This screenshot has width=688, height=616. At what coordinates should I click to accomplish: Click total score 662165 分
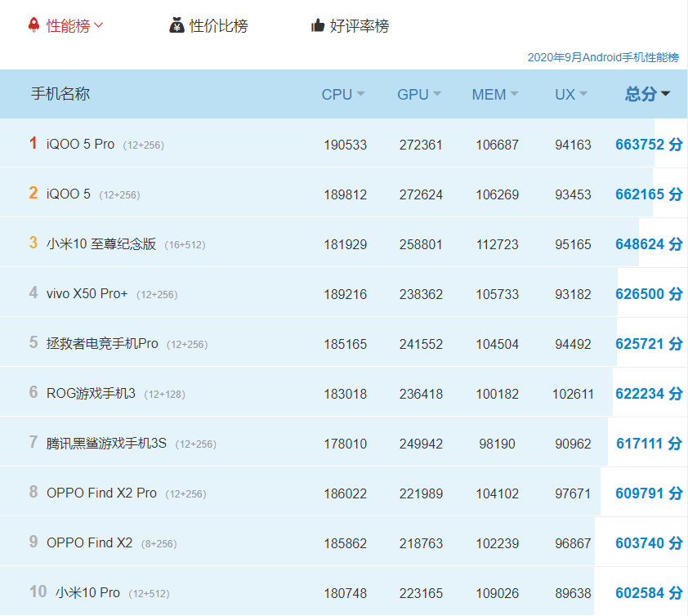coord(649,194)
